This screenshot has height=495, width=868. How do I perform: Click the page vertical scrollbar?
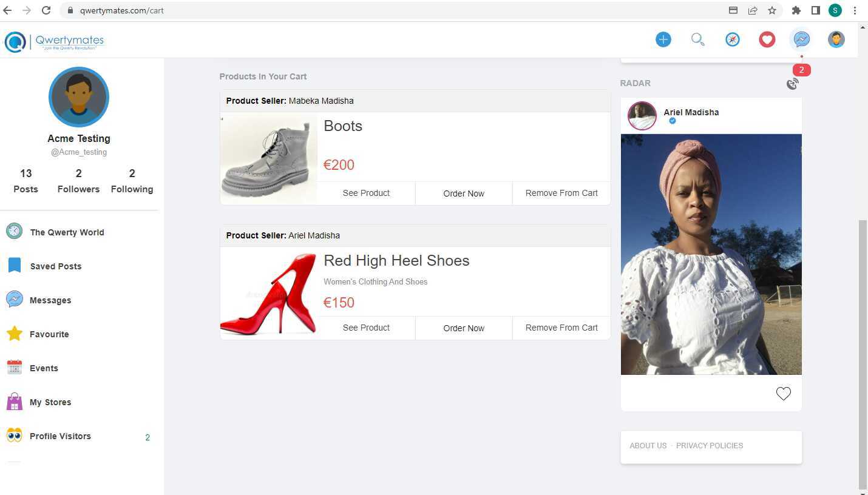[x=863, y=352]
